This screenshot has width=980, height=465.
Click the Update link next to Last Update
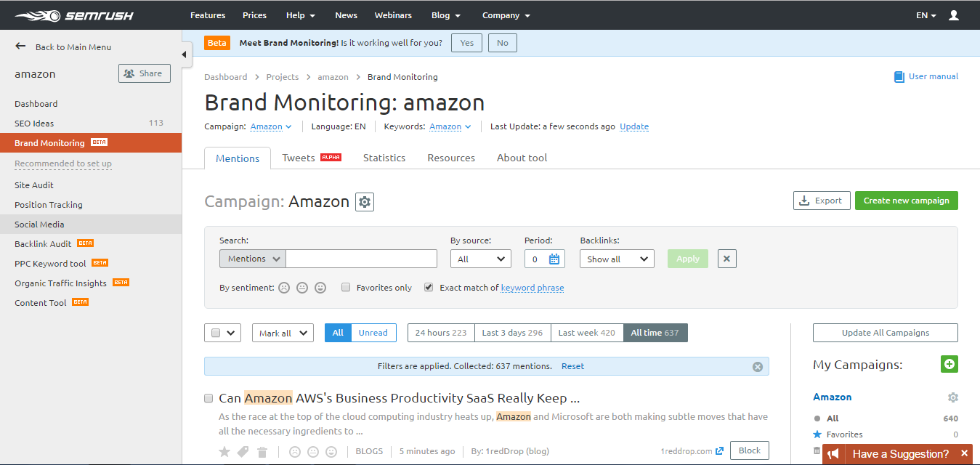pos(634,126)
